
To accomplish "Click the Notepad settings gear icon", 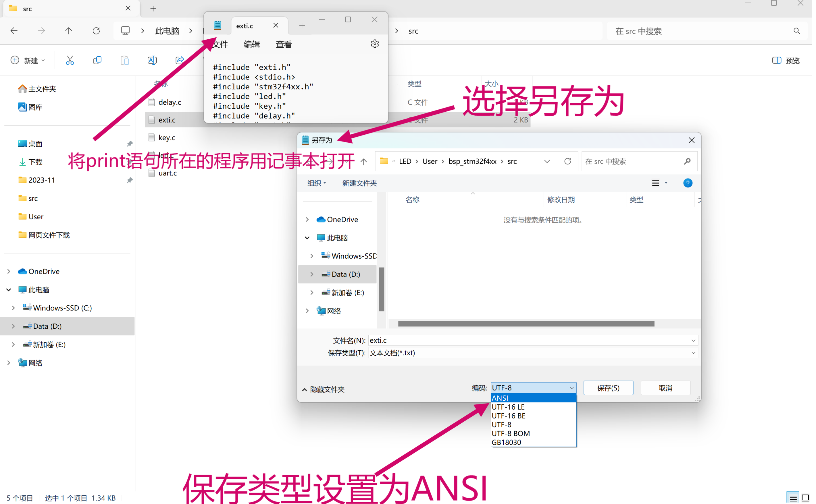I will click(375, 44).
